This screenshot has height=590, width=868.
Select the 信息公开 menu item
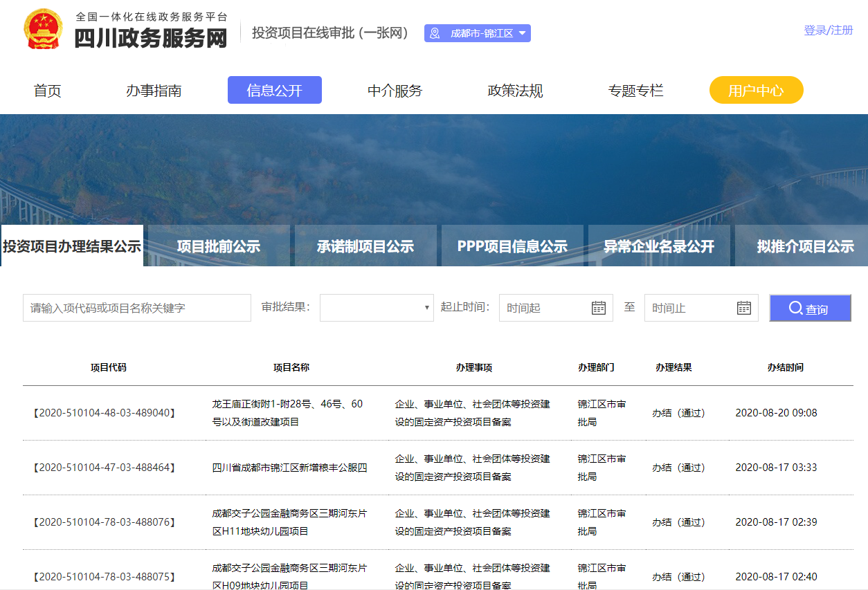(274, 91)
